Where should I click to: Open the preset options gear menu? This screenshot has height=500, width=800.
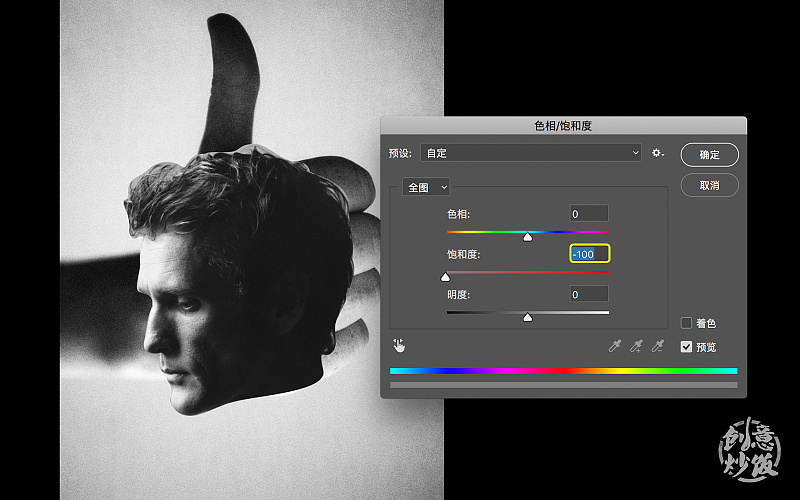pos(657,153)
